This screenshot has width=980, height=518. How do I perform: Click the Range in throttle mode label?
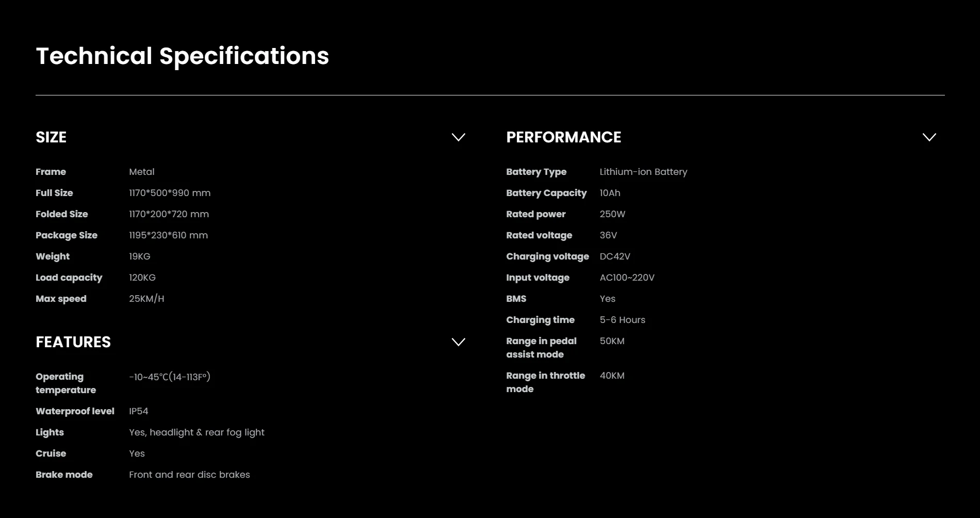pyautogui.click(x=545, y=382)
